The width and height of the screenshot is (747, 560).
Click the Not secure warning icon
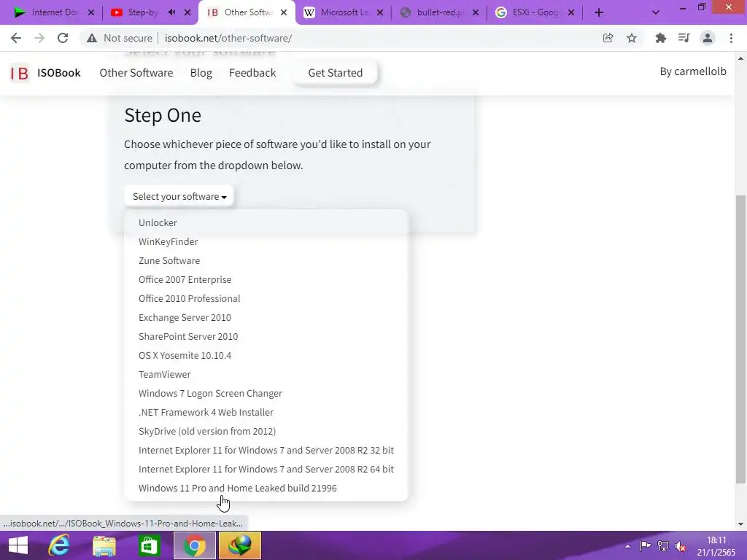92,38
